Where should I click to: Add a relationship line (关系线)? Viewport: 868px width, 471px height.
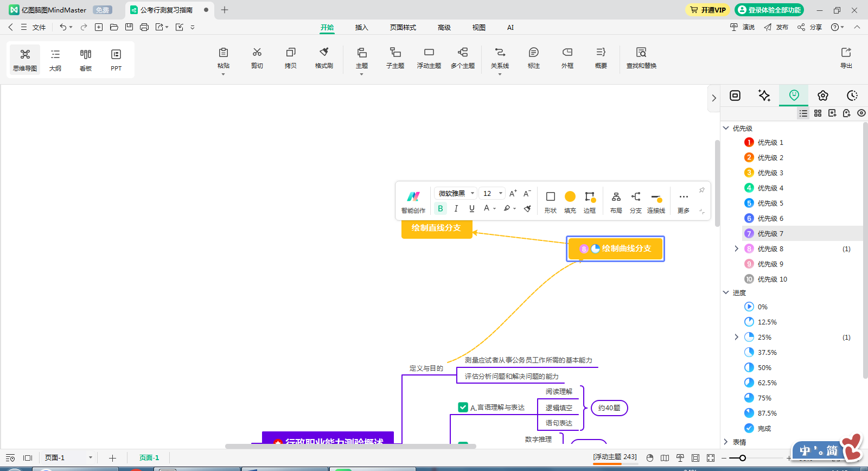(x=500, y=58)
